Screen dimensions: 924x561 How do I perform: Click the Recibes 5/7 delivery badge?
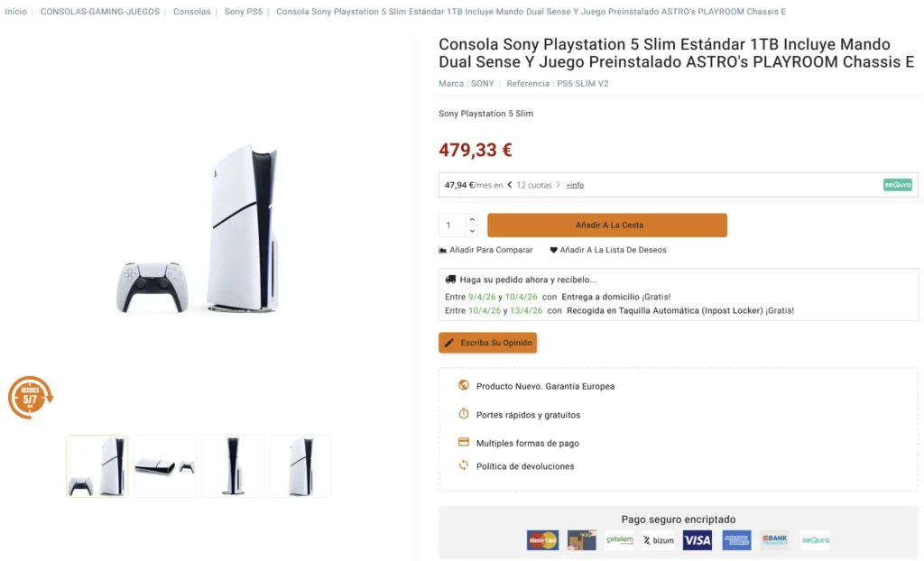pyautogui.click(x=27, y=397)
